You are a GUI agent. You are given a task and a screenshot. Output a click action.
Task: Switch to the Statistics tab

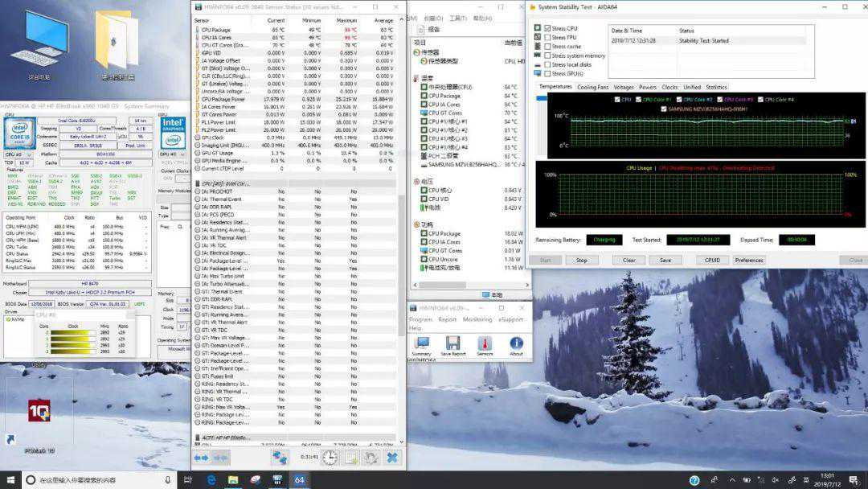pos(715,87)
